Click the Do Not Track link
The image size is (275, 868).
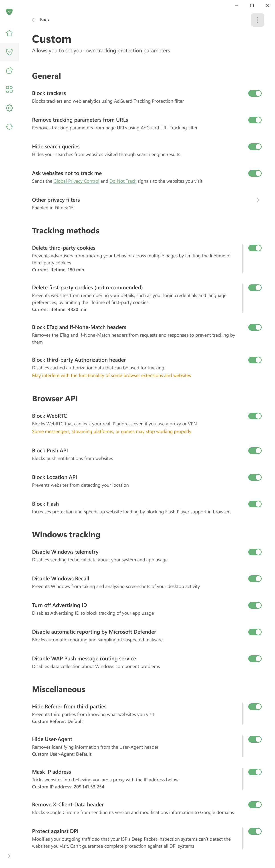123,181
